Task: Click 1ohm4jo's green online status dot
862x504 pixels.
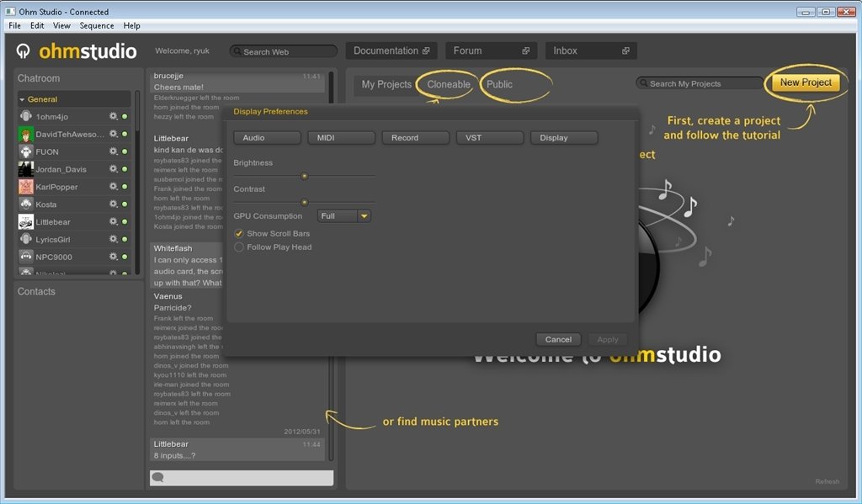Action: coord(125,116)
